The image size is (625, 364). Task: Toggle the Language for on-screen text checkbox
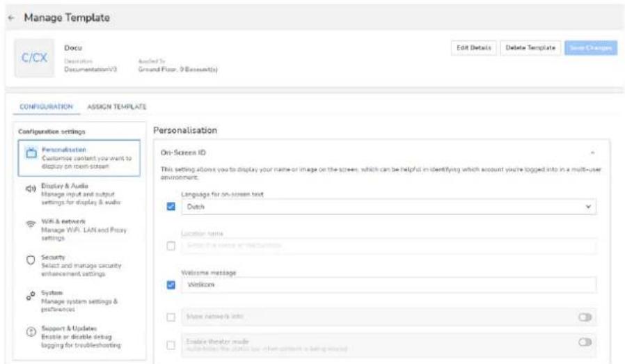tap(171, 207)
